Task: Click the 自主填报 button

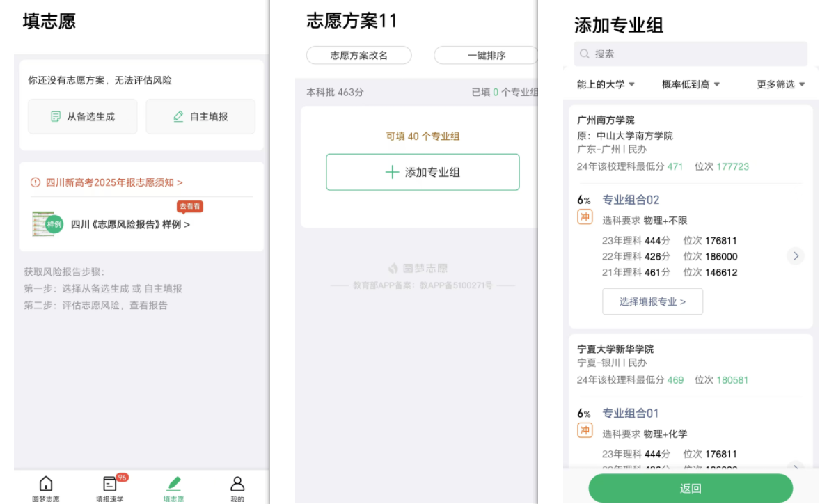Action: pyautogui.click(x=200, y=116)
